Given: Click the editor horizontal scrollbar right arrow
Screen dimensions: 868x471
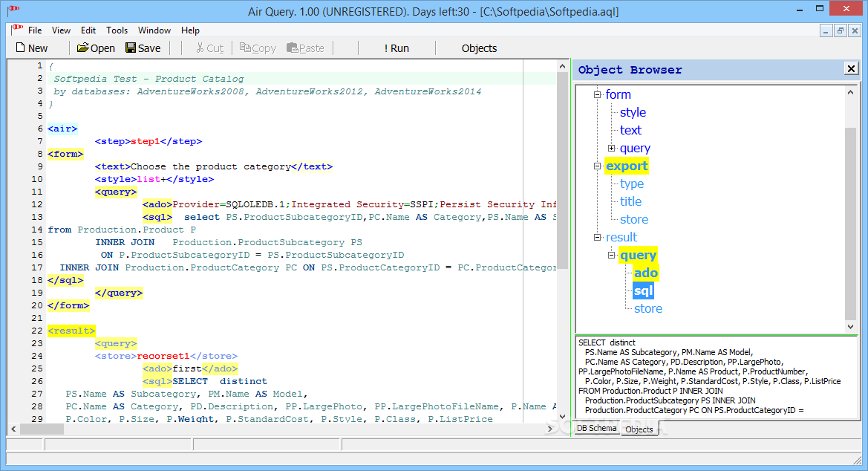Looking at the screenshot, I should [x=549, y=429].
